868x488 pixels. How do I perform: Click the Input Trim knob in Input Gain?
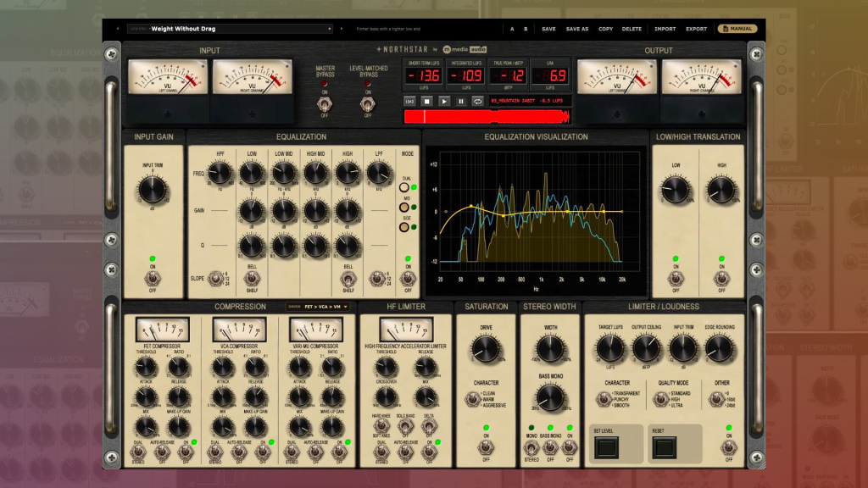(153, 190)
